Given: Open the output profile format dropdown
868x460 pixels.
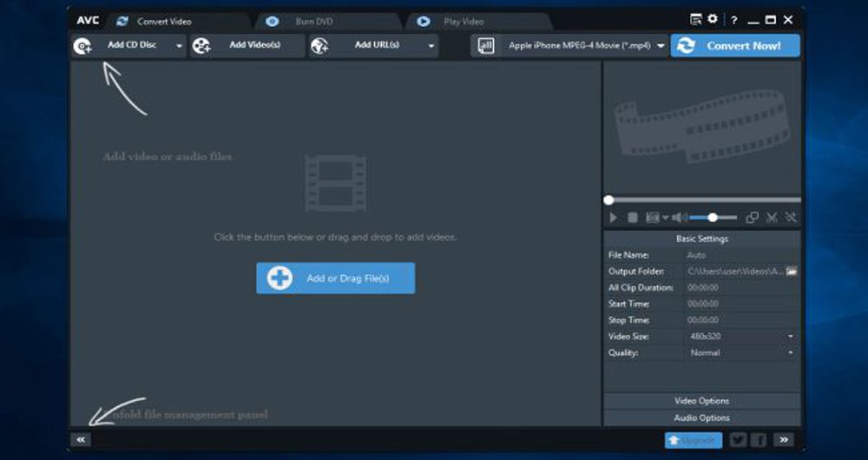Looking at the screenshot, I should click(661, 46).
